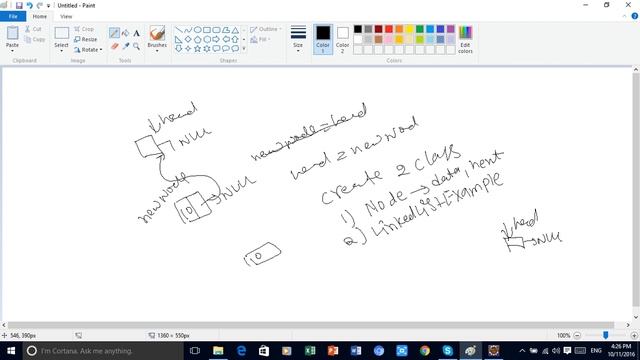Click the Crop button

pos(84,29)
